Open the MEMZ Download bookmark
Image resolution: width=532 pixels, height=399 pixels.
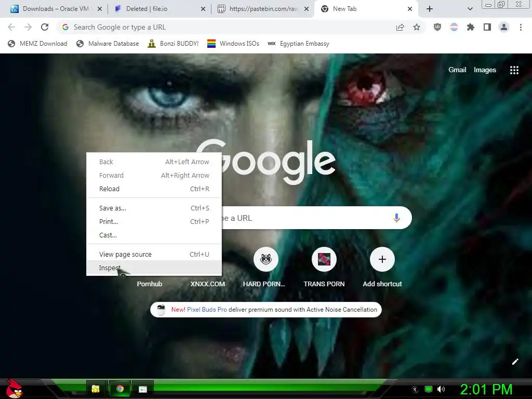click(x=37, y=44)
